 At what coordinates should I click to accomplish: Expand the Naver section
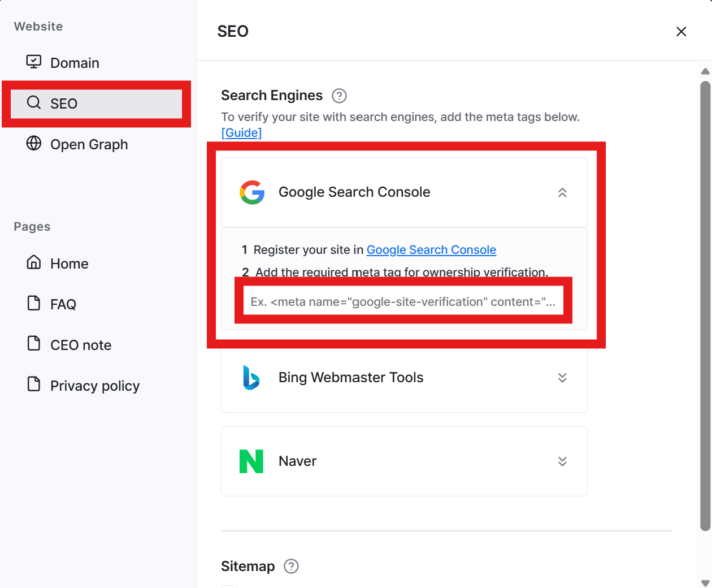point(562,461)
